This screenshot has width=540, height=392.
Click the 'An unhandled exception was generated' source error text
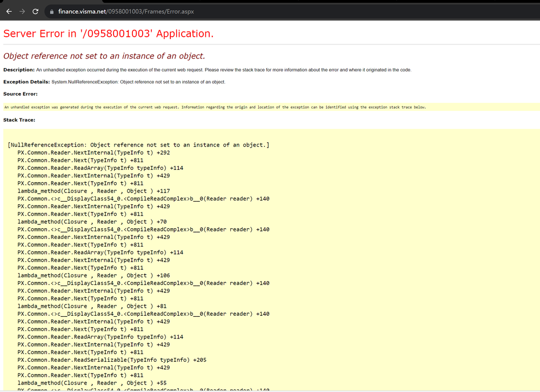pos(215,107)
